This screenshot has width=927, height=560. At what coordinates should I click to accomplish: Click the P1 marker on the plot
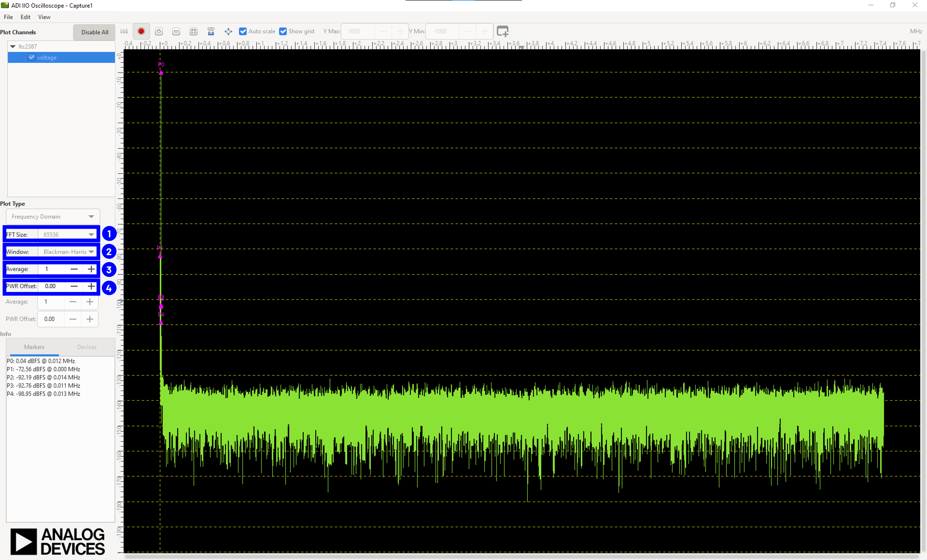click(160, 256)
